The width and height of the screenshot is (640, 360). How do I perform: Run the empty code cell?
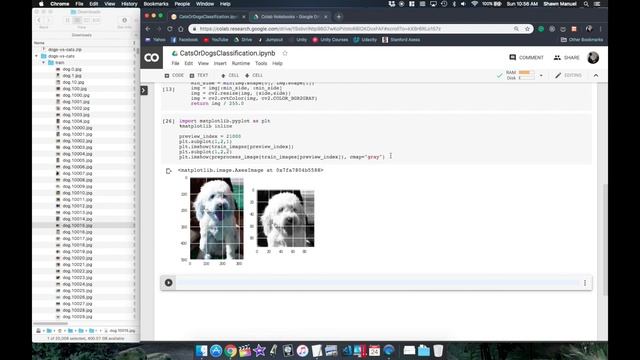(169, 282)
